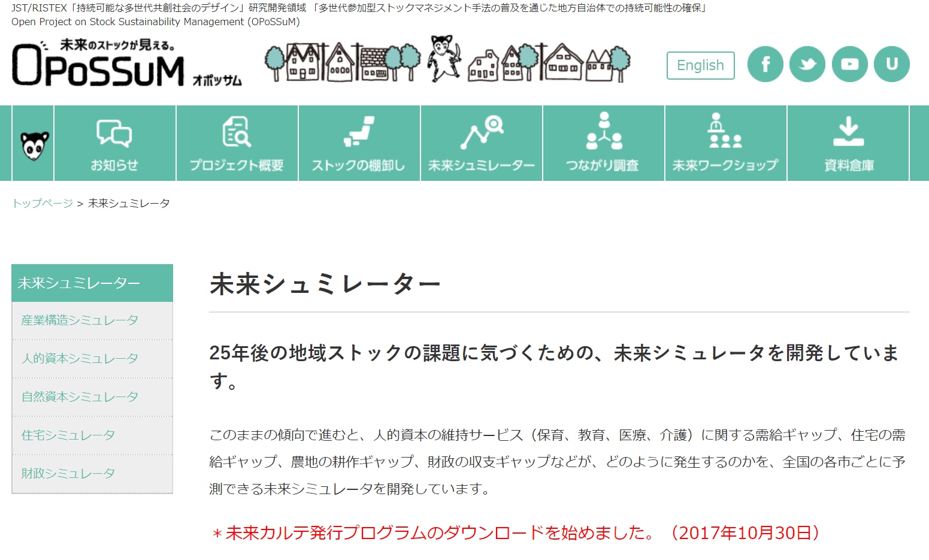Open the YouTube channel icon

click(x=849, y=64)
